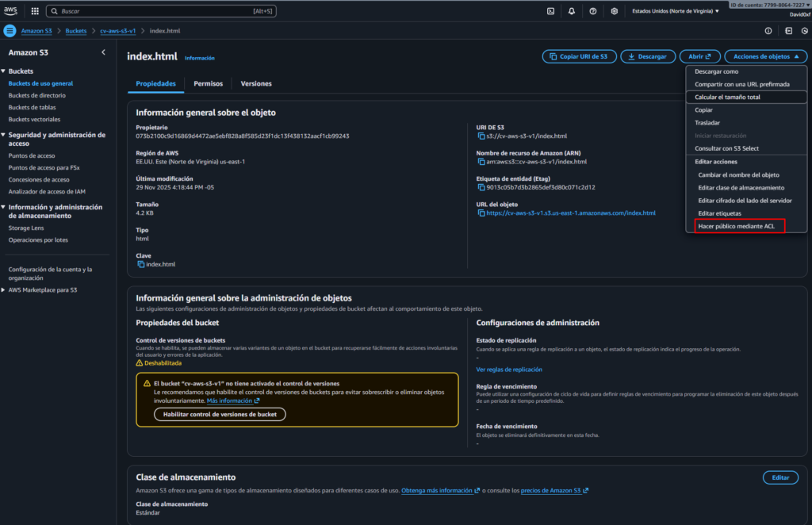Open the Ver reglas de replicación link
Viewport: 812px width, 525px height.
[509, 370]
